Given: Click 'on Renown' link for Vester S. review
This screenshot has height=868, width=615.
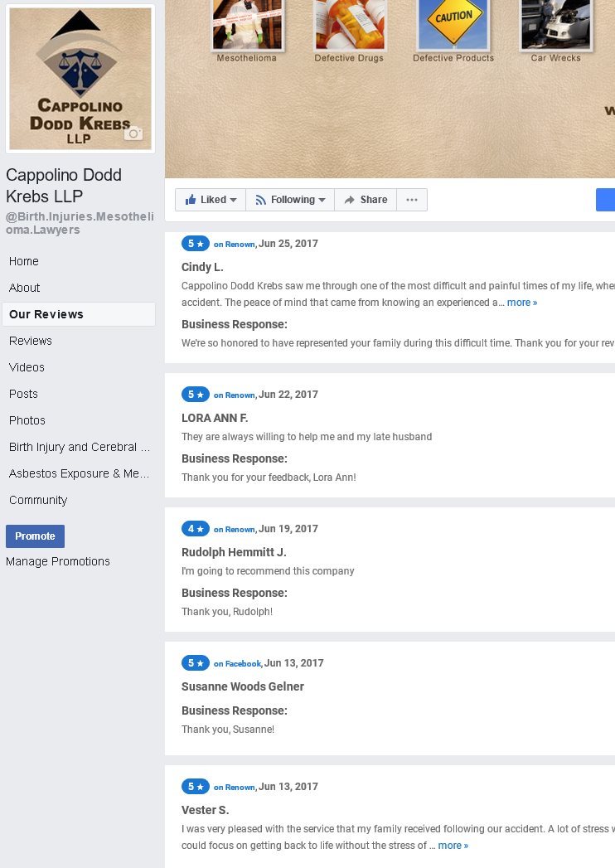Looking at the screenshot, I should coord(235,788).
